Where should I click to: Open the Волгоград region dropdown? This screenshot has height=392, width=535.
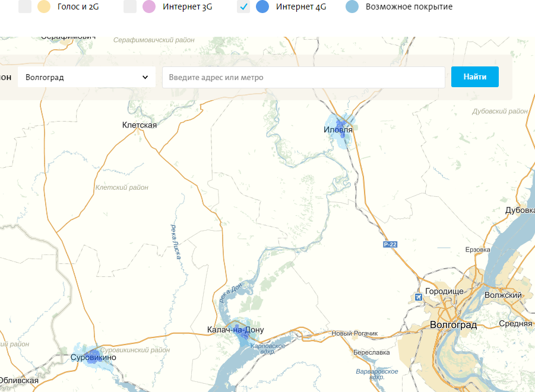tap(87, 77)
